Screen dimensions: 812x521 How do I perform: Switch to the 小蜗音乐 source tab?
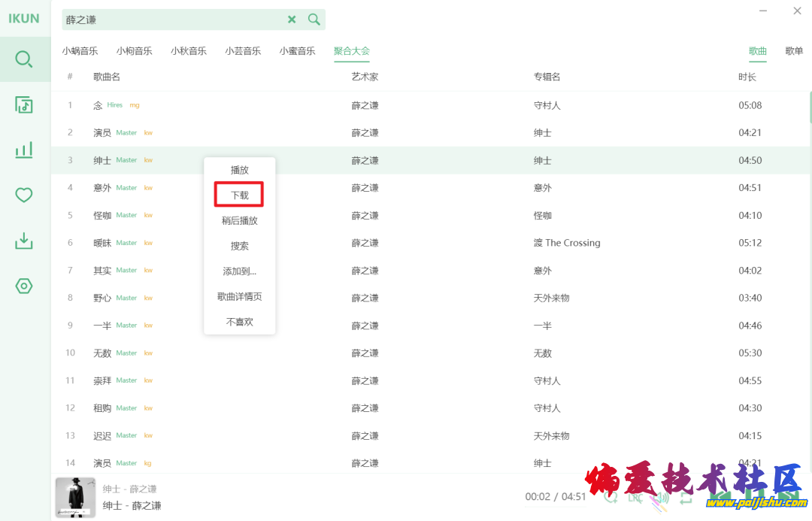80,51
